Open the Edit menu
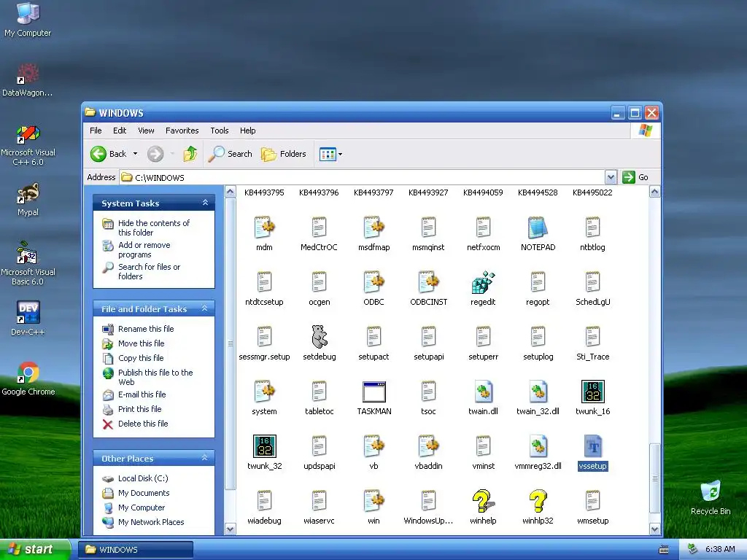This screenshot has width=747, height=560. [120, 131]
